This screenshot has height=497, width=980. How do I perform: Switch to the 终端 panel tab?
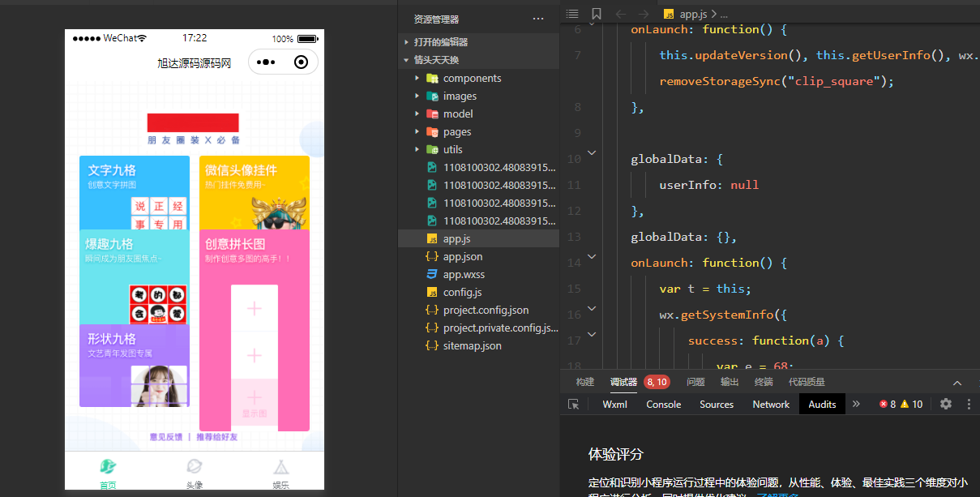click(764, 382)
